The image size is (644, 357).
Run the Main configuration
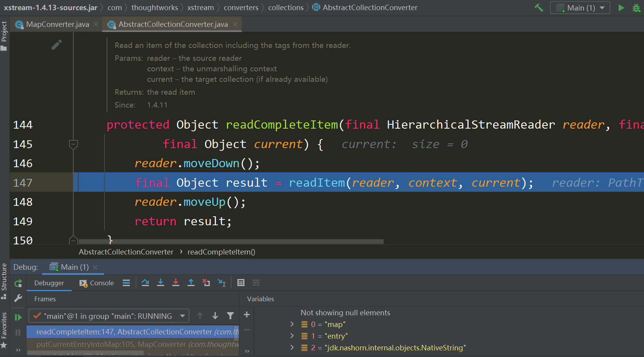tap(621, 7)
